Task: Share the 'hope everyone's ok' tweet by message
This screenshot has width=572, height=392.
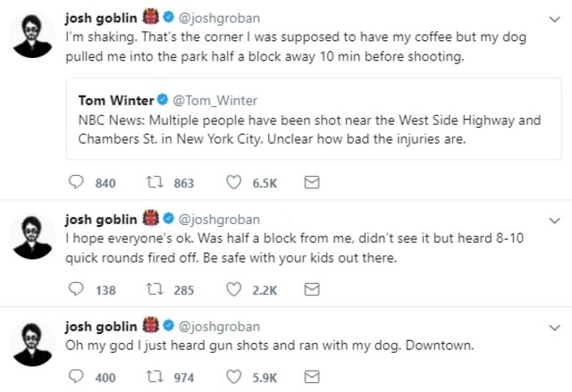Action: tap(312, 289)
